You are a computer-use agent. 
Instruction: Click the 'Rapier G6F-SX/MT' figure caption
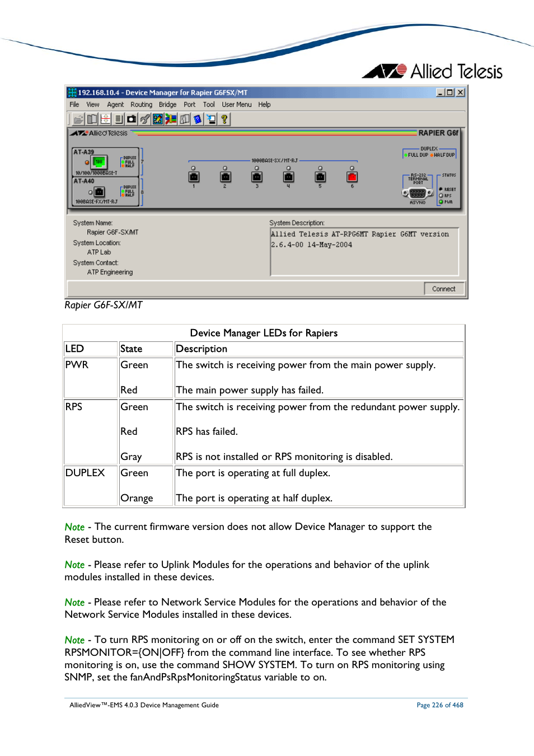(104, 305)
